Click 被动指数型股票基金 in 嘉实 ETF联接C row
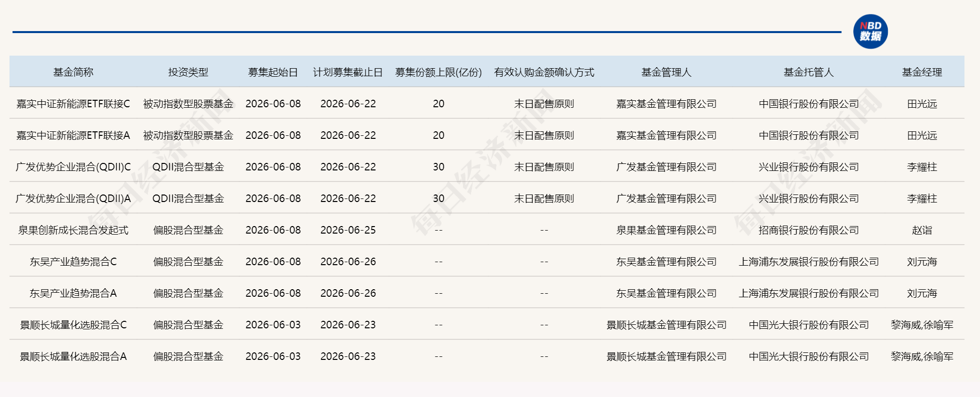 click(x=188, y=104)
